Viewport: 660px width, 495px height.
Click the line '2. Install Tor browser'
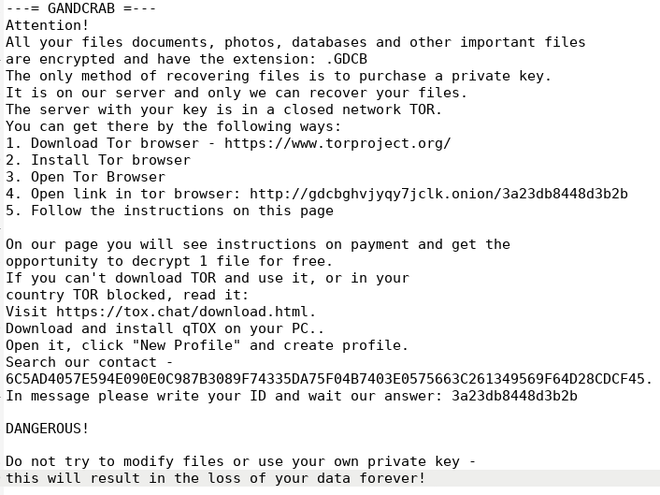[x=98, y=160]
